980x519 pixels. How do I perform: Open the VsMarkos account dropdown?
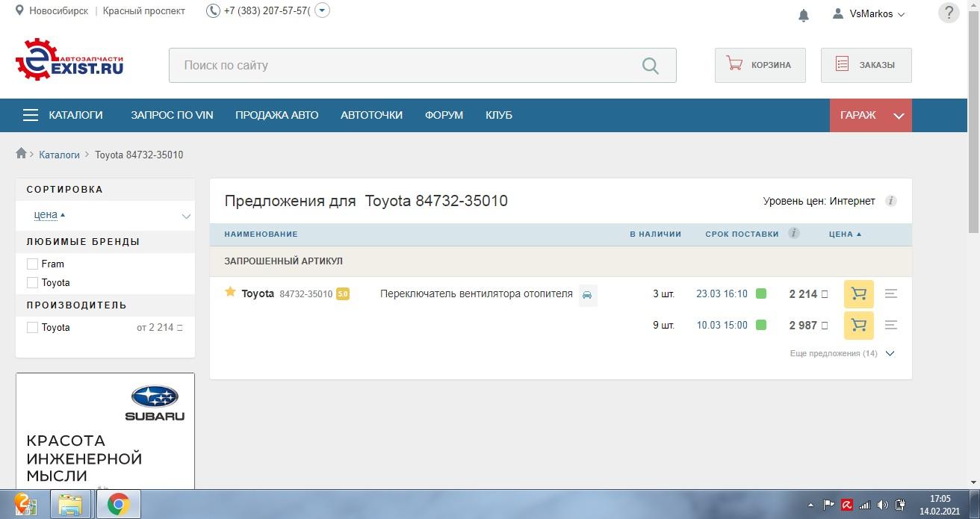click(877, 13)
